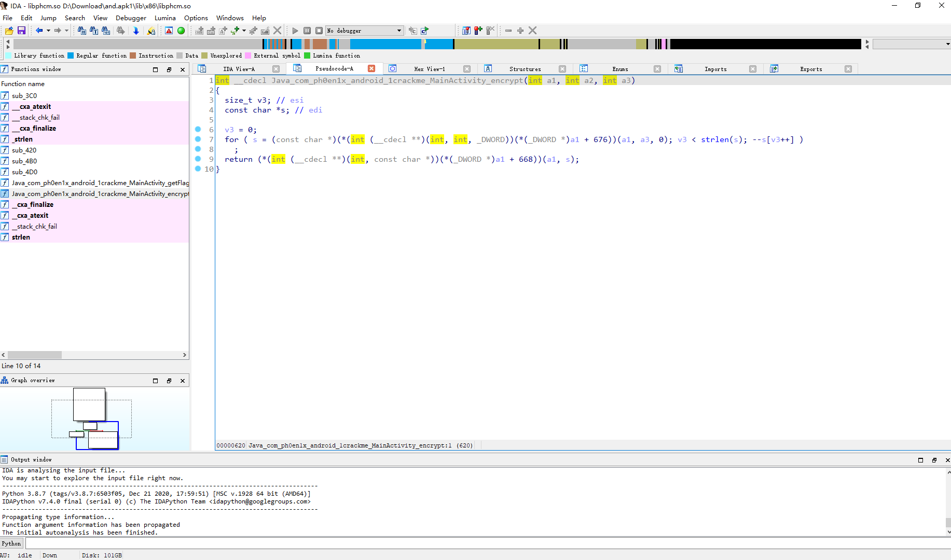
Task: Open the Windows menu
Action: point(230,18)
